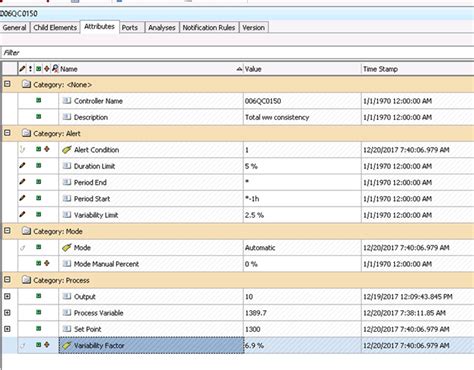Click the attribute icon beside Controller Name
The height and width of the screenshot is (370, 474).
point(67,100)
